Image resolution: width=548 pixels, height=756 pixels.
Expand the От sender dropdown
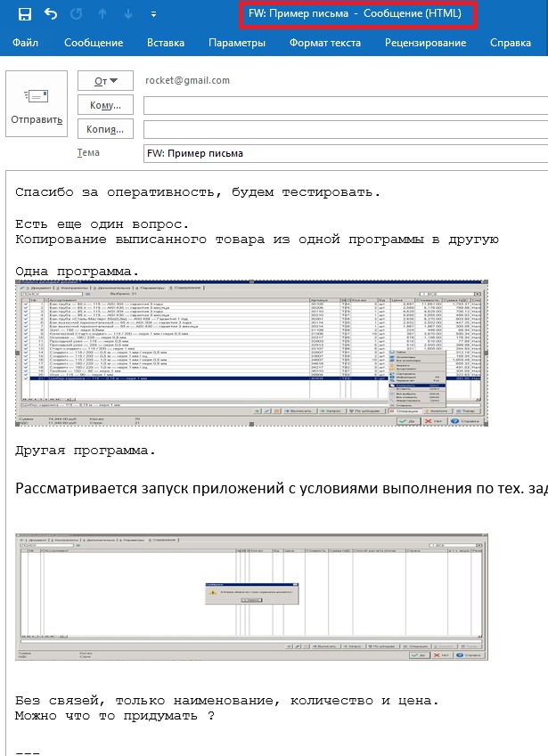pyautogui.click(x=105, y=81)
